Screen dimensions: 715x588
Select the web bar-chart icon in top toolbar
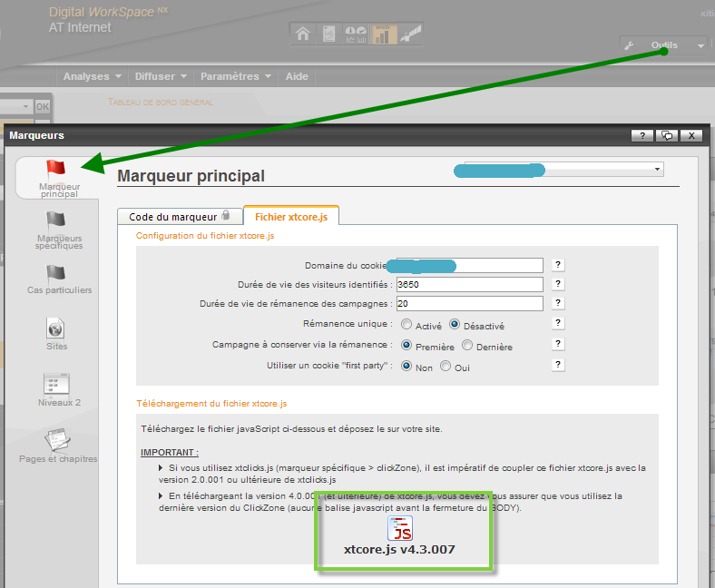[x=383, y=34]
